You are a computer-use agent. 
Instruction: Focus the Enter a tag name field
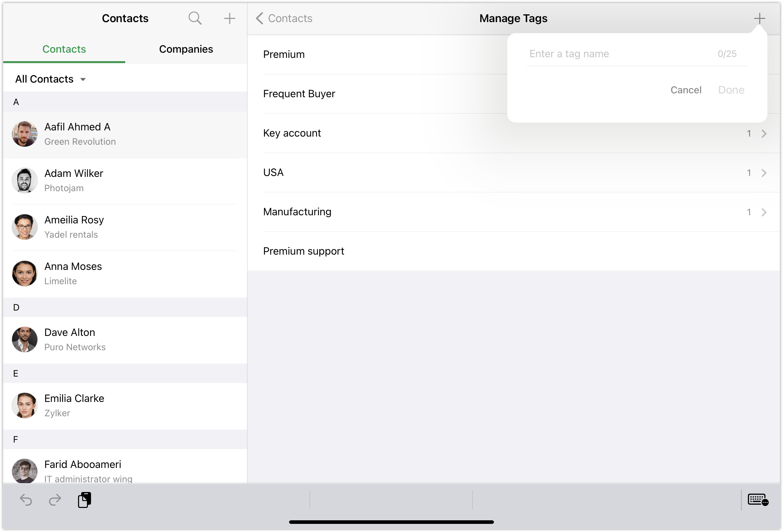(x=620, y=54)
